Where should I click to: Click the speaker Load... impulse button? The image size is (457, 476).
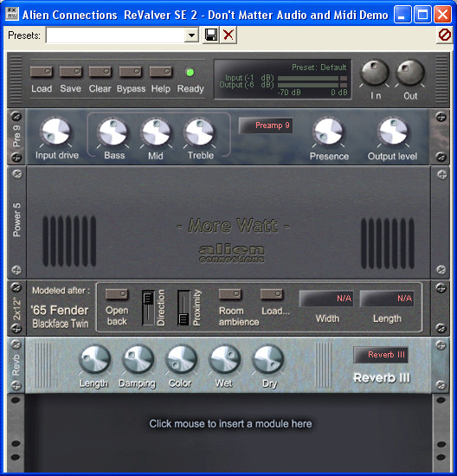[x=272, y=294]
